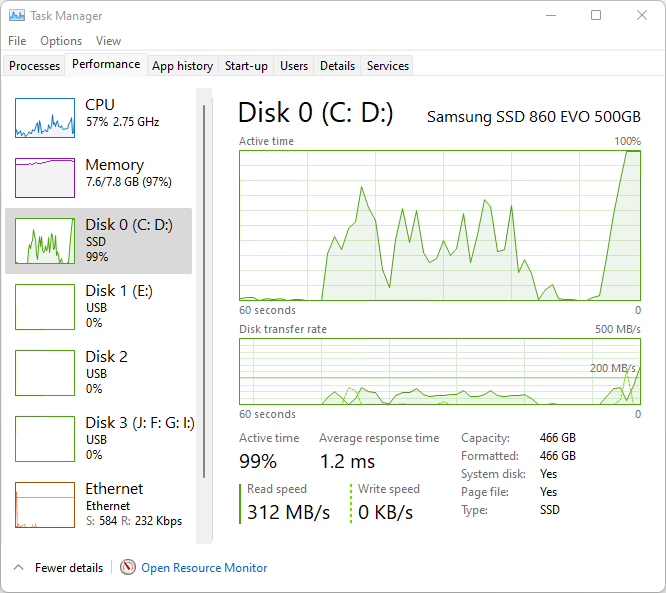The image size is (666, 593).
Task: Click the 500 MB/s transfer rate scale label
Action: 618,329
